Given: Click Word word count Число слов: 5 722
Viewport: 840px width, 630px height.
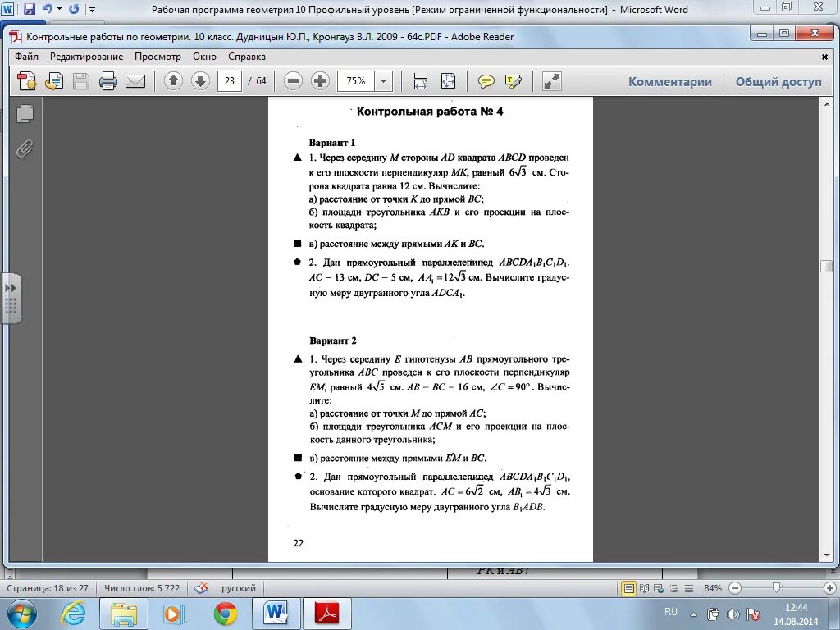Looking at the screenshot, I should pyautogui.click(x=142, y=588).
